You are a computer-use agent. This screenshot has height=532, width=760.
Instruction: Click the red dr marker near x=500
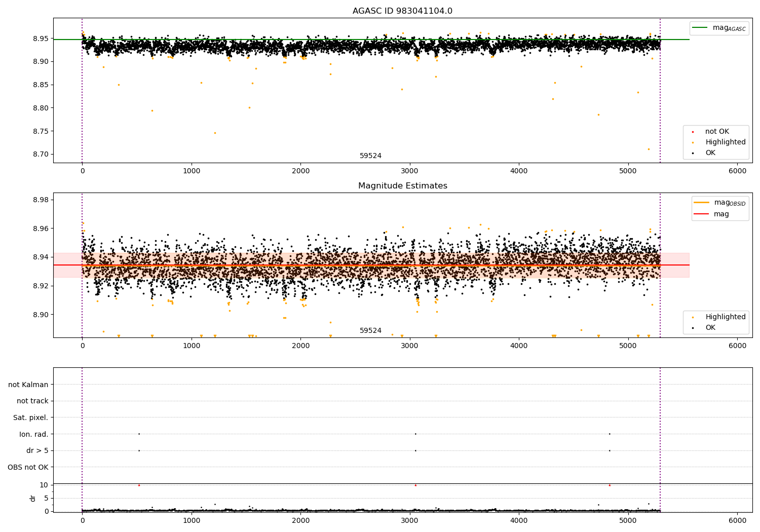click(139, 485)
